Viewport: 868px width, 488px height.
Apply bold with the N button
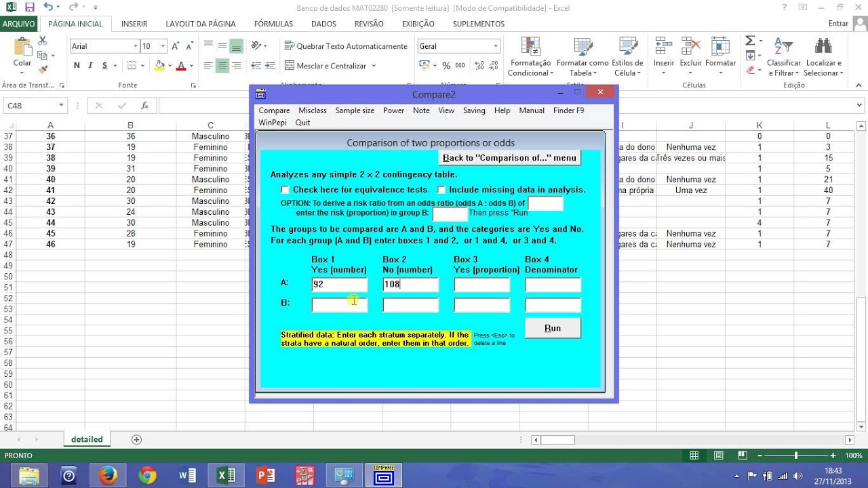[77, 66]
